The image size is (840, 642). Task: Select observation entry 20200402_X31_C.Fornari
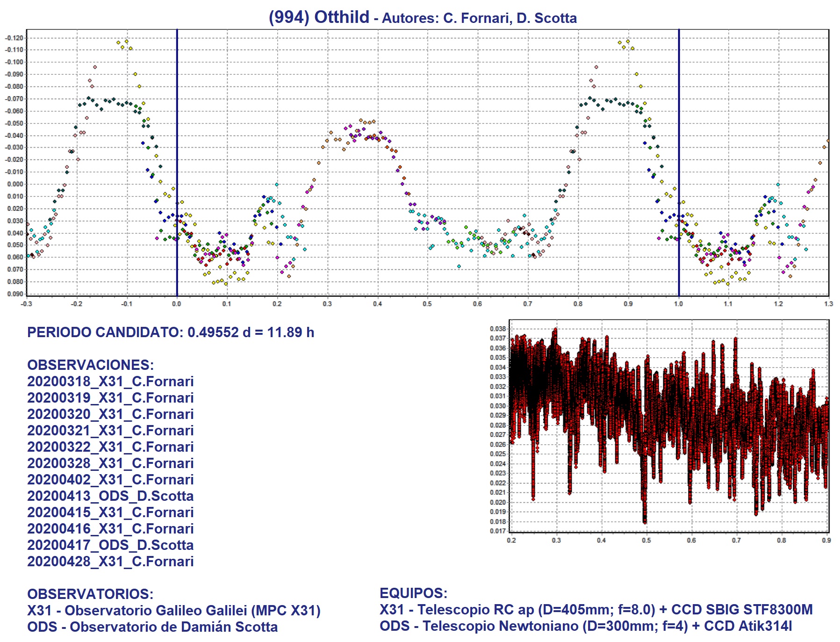(x=110, y=480)
